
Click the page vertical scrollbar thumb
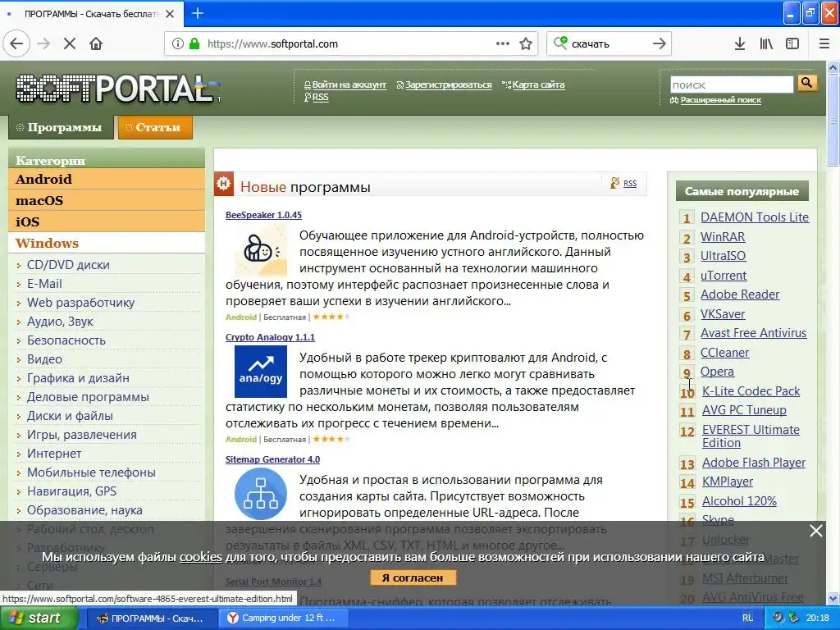point(833,121)
